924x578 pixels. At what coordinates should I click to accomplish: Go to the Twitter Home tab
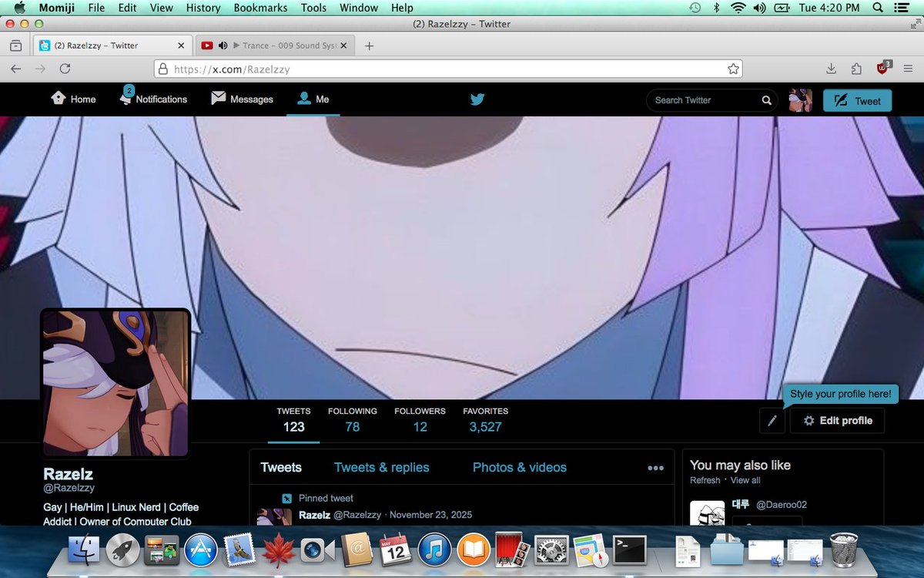73,99
